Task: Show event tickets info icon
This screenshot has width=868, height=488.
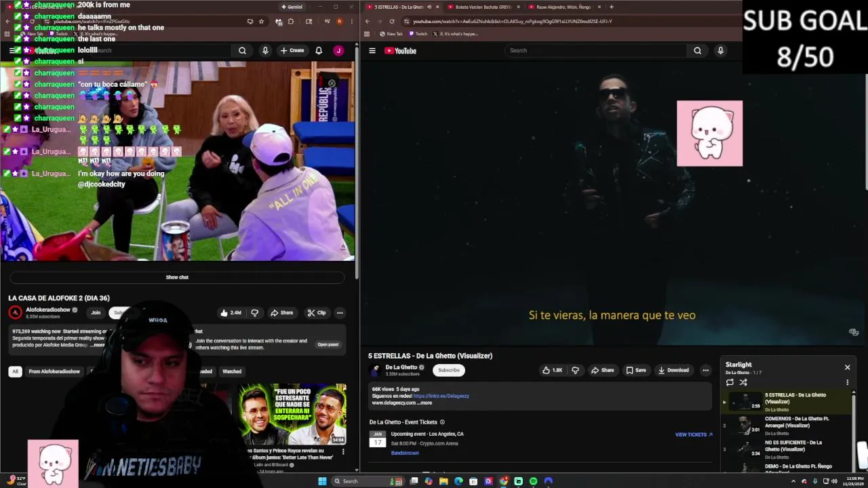Action: (442, 422)
